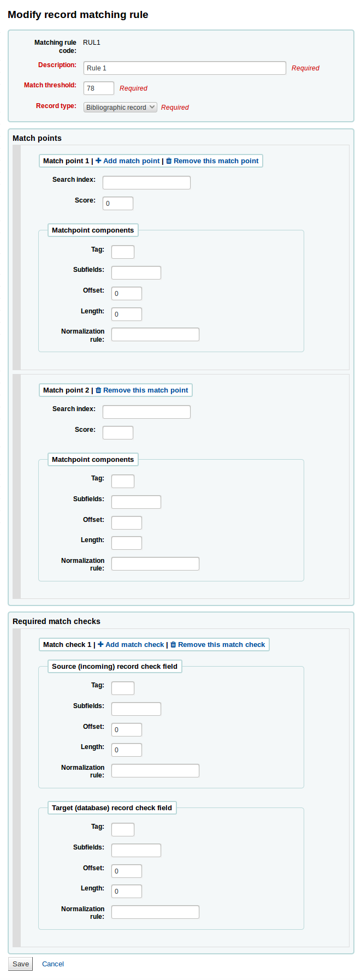
Task: Click Source record check Tag field
Action: pos(123,688)
